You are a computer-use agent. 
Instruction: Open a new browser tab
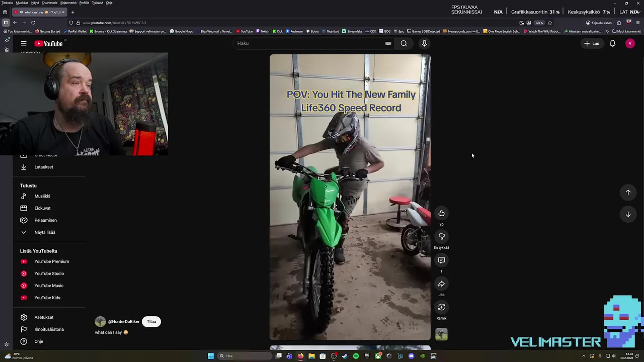(x=72, y=12)
